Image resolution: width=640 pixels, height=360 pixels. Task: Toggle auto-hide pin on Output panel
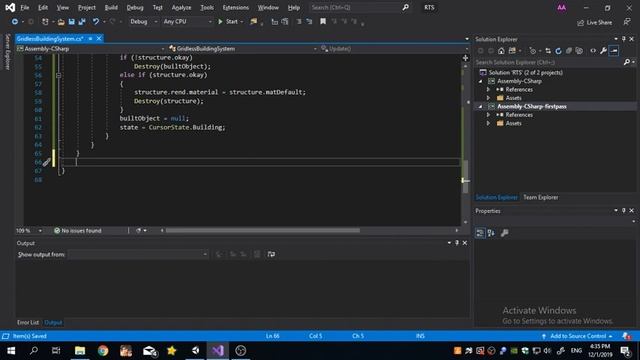click(457, 243)
